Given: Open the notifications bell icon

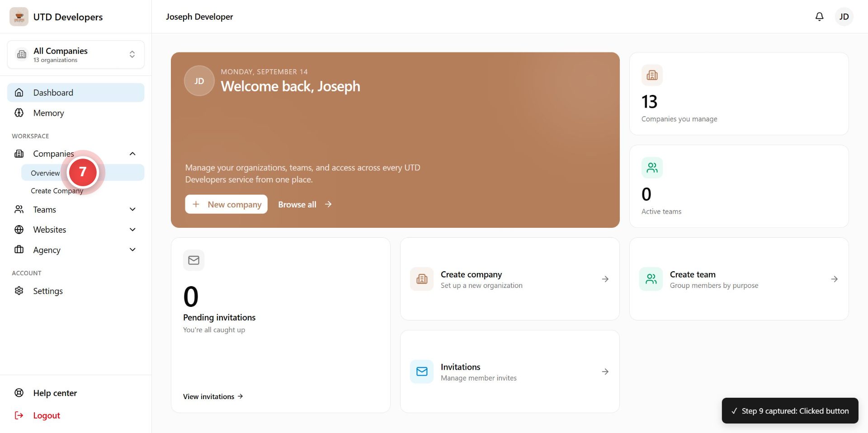Looking at the screenshot, I should click(819, 17).
